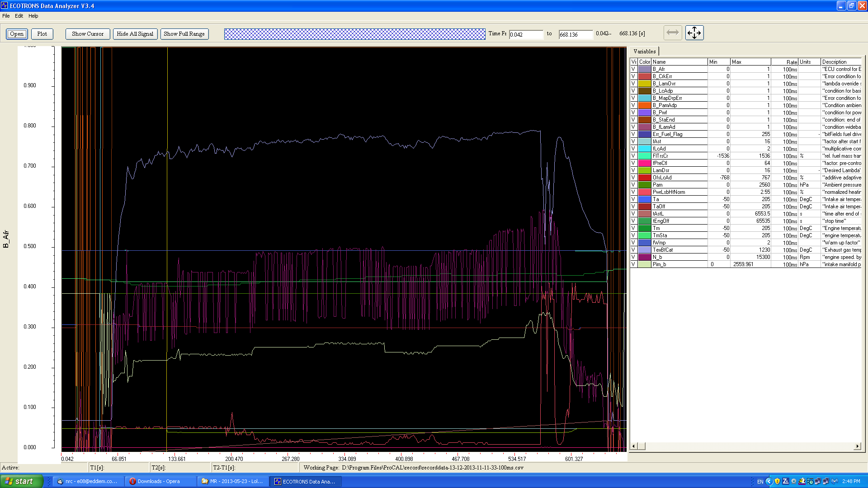Open the File menu
868x488 pixels.
pos(6,16)
